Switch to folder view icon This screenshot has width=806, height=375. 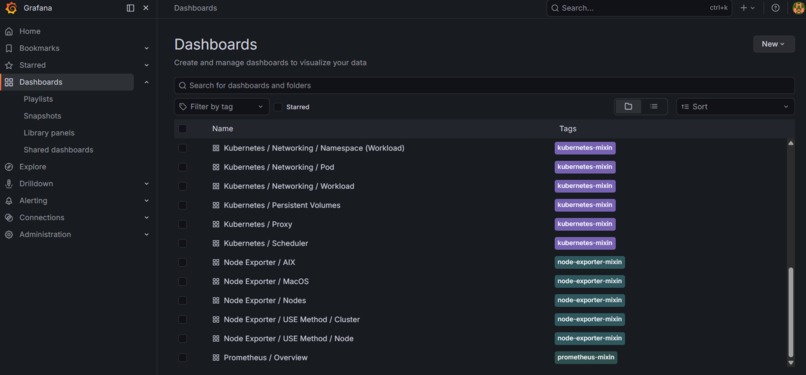629,107
